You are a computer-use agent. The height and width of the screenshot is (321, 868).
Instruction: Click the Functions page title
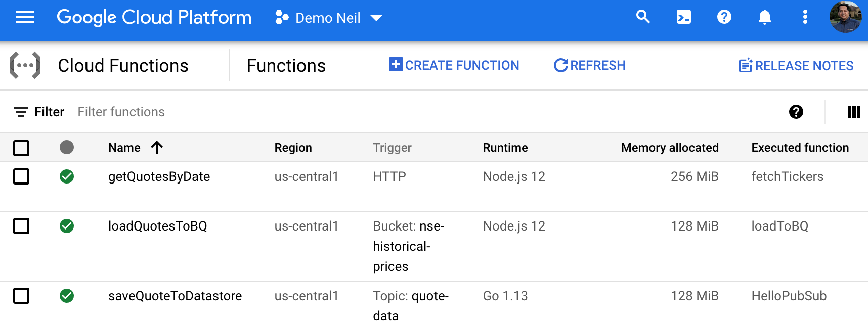tap(286, 66)
